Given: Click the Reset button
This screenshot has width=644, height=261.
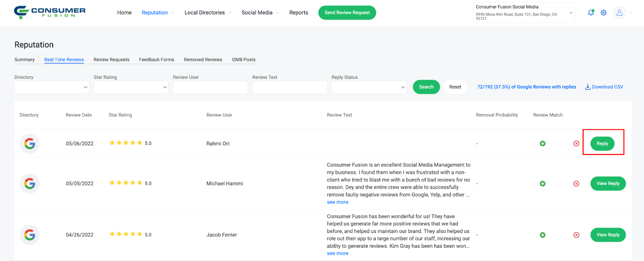Looking at the screenshot, I should pyautogui.click(x=455, y=87).
